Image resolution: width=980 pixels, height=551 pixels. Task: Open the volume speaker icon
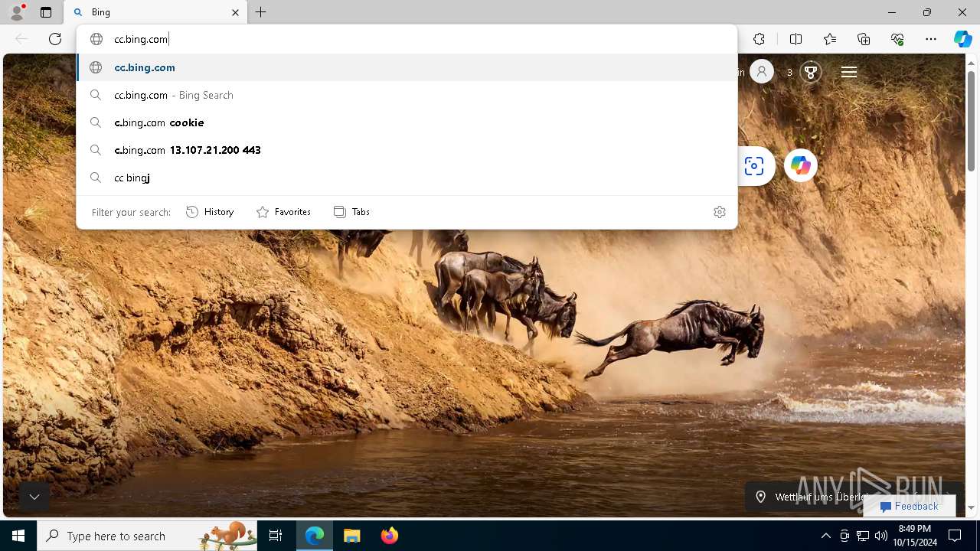tap(881, 536)
